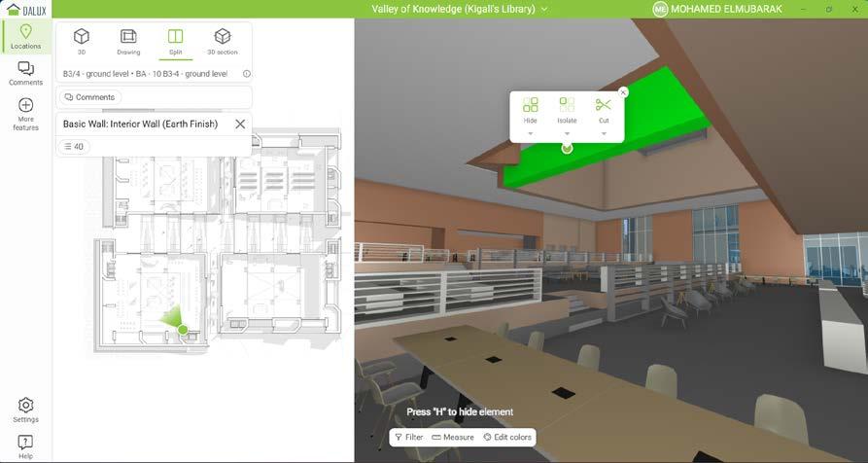The image size is (868, 463).
Task: Click the Cut scissors icon
Action: click(604, 104)
